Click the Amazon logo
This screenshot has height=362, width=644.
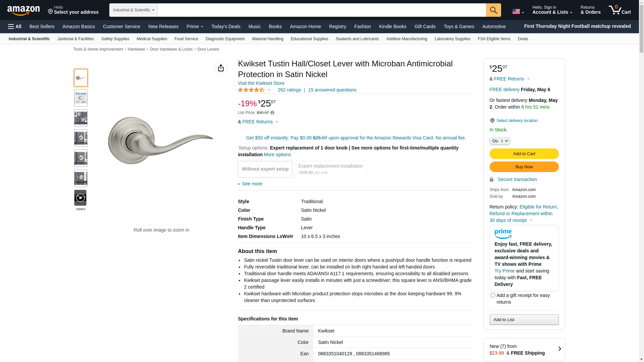(23, 10)
